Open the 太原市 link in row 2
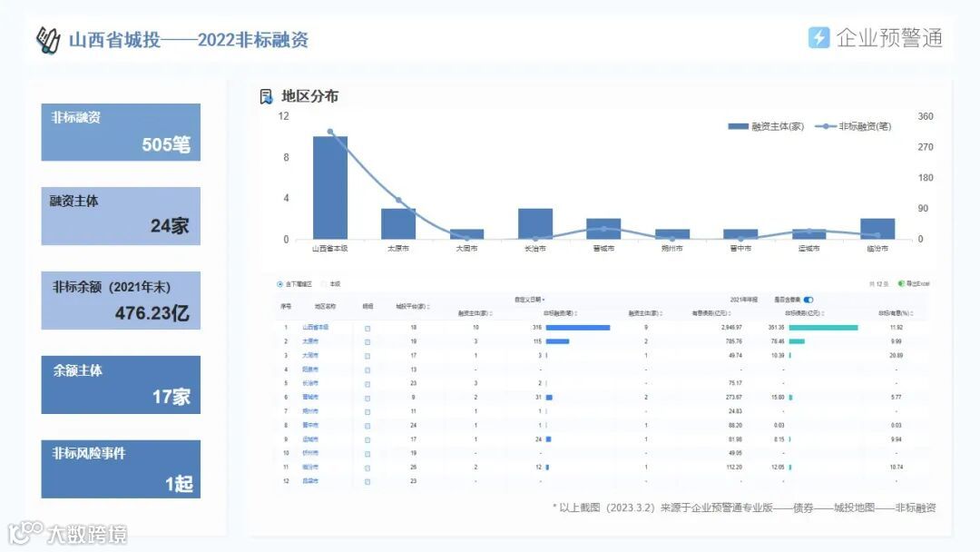Screen dimensions: 980x552 (310, 341)
